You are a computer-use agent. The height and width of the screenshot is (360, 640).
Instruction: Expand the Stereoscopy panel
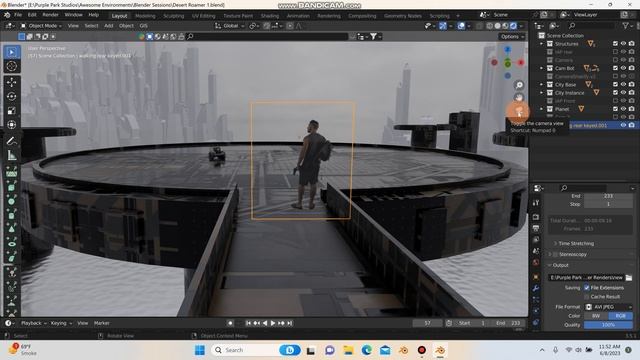550,254
